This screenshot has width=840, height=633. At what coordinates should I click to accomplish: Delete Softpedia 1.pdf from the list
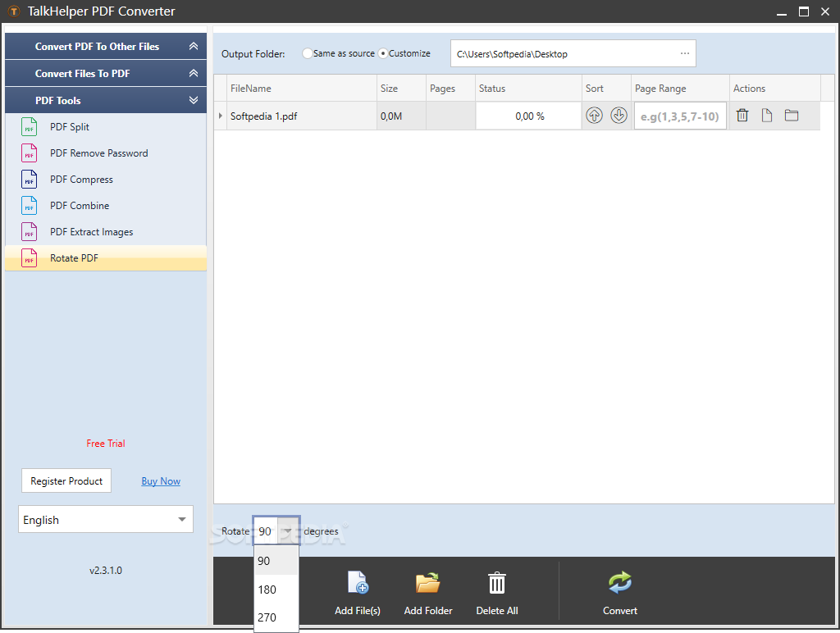742,115
